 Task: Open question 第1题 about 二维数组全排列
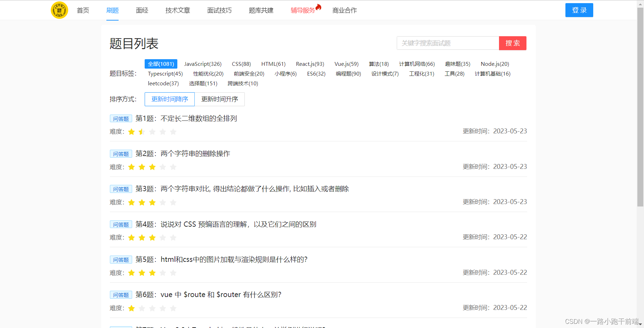tap(199, 118)
